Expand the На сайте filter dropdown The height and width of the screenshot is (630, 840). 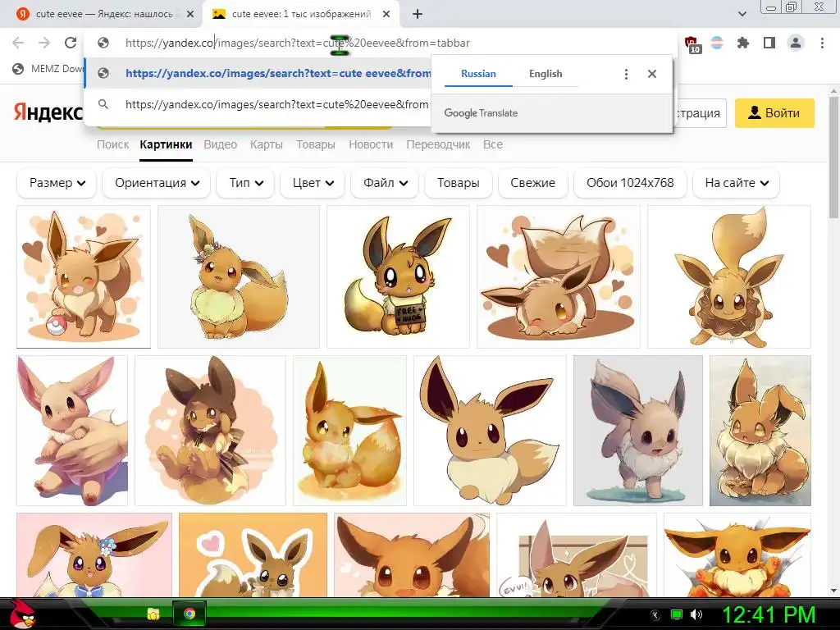(x=736, y=183)
